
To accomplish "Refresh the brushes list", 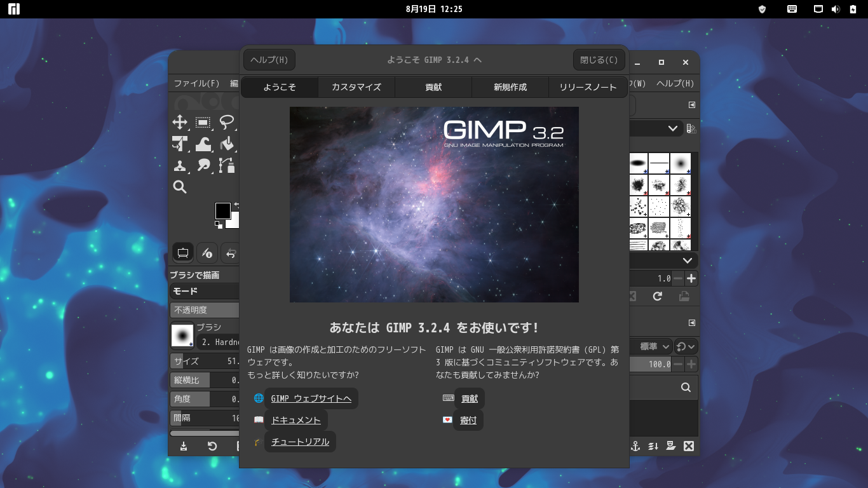I will point(658,296).
